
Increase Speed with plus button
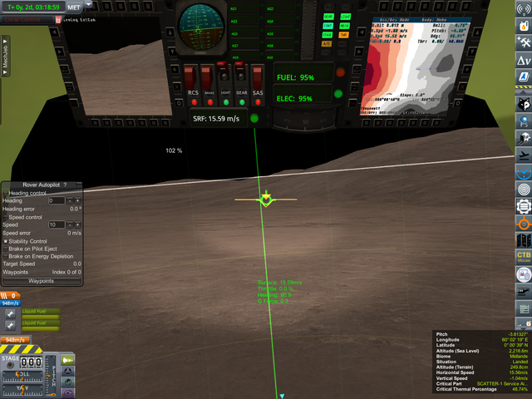pyautogui.click(x=77, y=224)
